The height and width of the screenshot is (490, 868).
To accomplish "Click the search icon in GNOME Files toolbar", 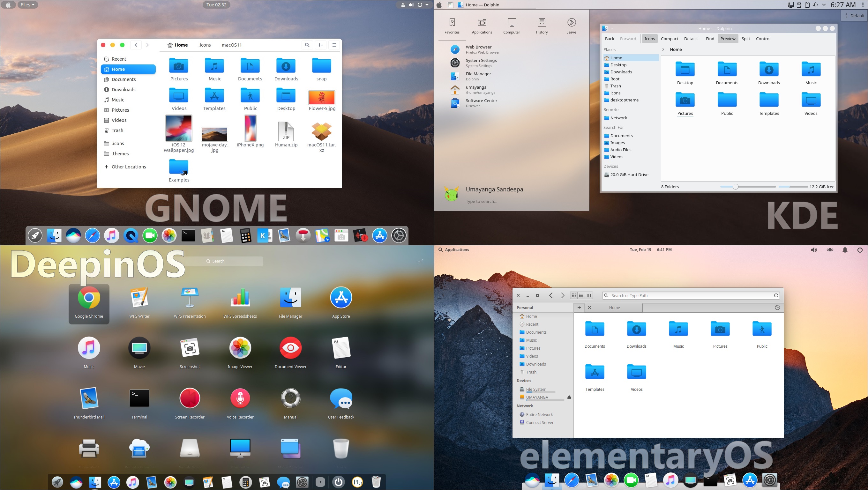I will click(x=307, y=45).
